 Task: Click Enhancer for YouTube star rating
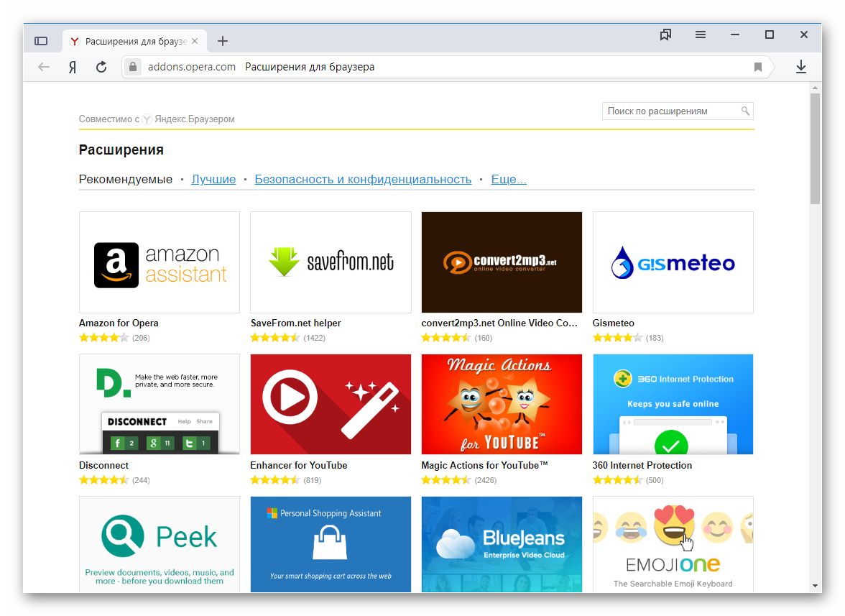click(x=275, y=480)
